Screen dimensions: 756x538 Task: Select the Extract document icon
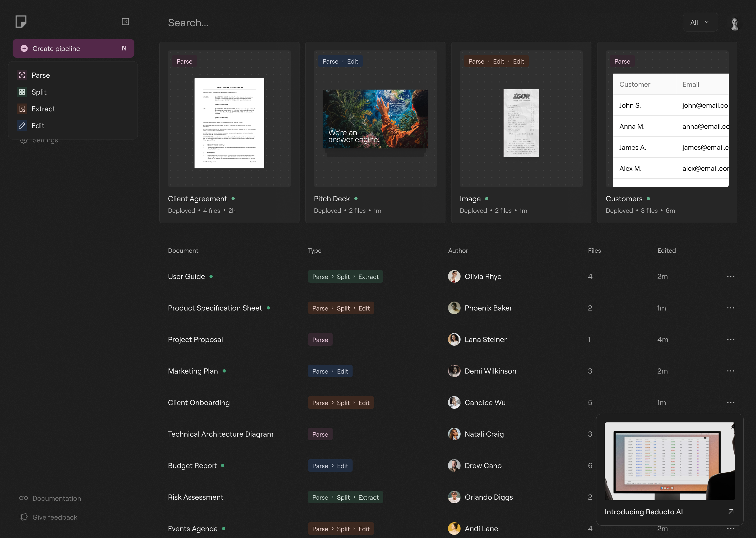(22, 109)
